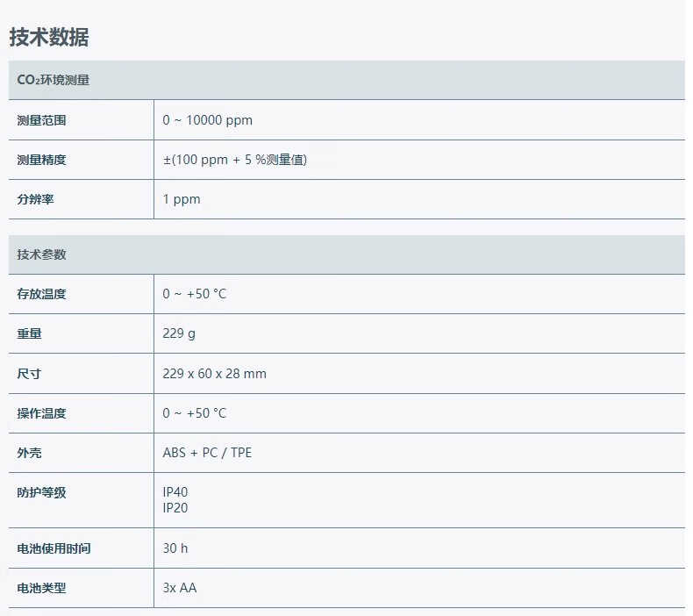Click the 3x AA battery type value
The image size is (693, 616).
(x=180, y=588)
